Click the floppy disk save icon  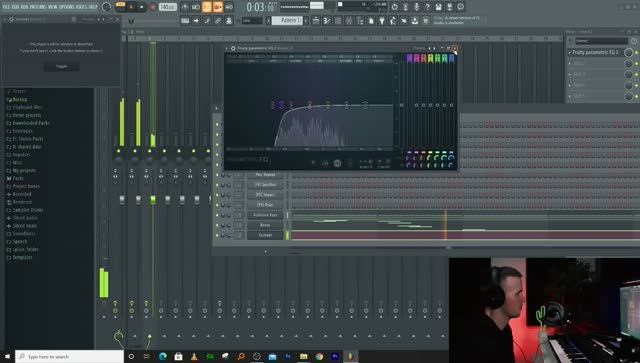[x=438, y=7]
